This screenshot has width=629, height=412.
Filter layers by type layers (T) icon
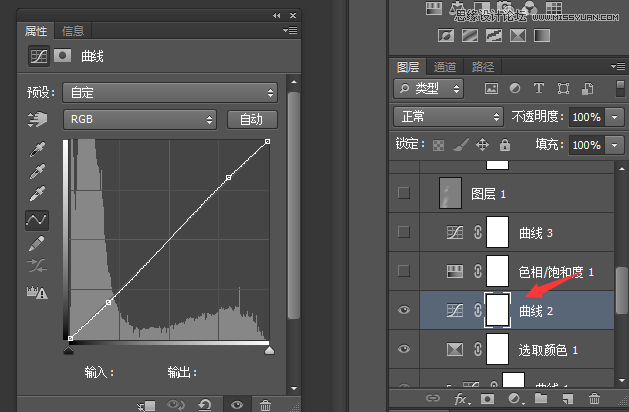[x=539, y=88]
